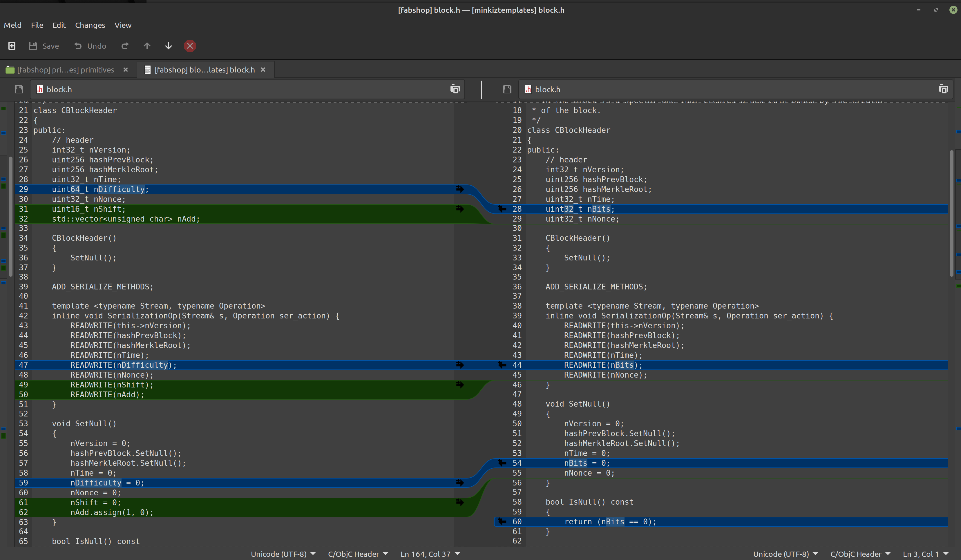Pull nBits = 0 line 54 to left
This screenshot has height=560, width=961.
pos(502,463)
